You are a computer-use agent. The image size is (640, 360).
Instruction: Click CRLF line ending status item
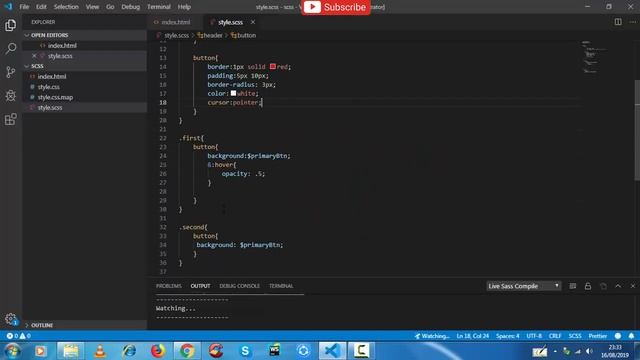tap(555, 336)
